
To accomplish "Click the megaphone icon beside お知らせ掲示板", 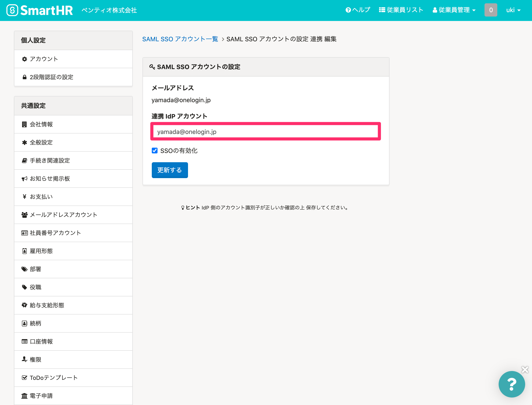I will [24, 179].
